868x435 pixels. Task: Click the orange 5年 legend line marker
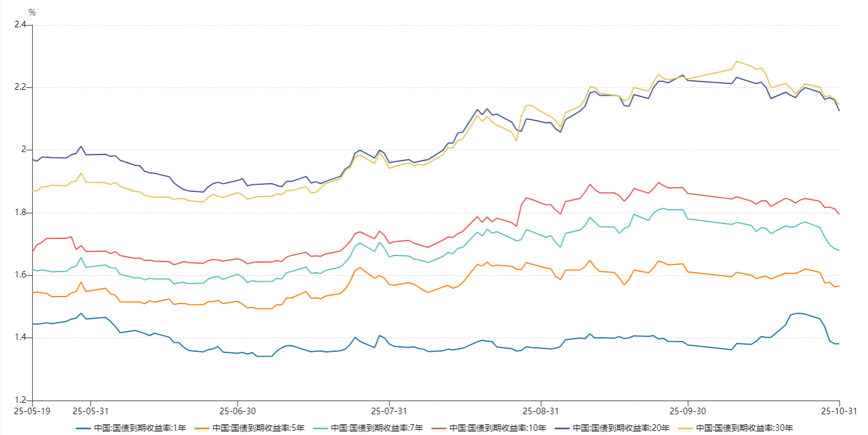click(x=203, y=428)
